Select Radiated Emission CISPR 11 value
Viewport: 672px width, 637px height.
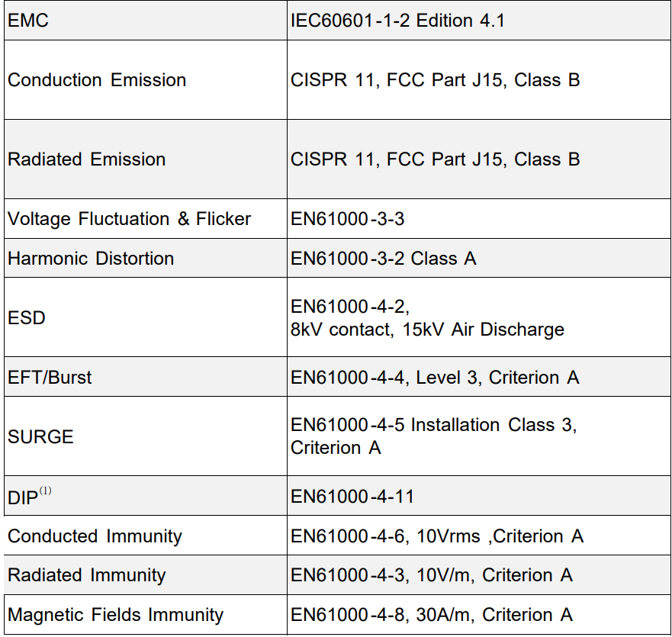coord(435,159)
